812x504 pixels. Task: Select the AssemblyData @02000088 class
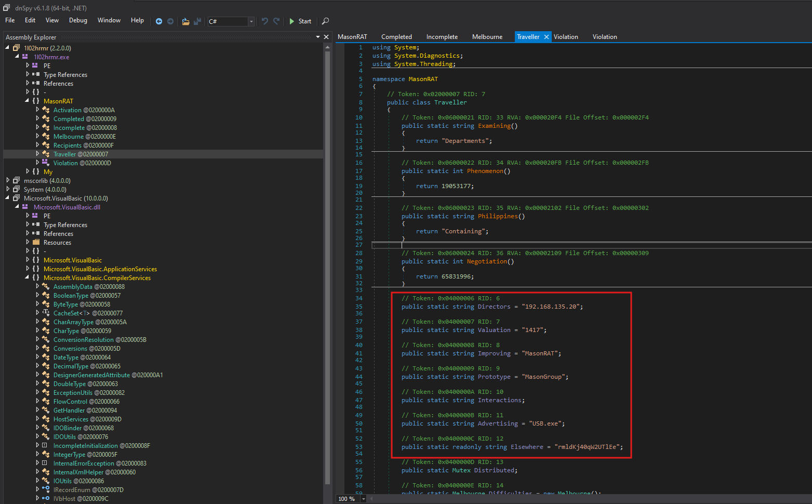89,287
